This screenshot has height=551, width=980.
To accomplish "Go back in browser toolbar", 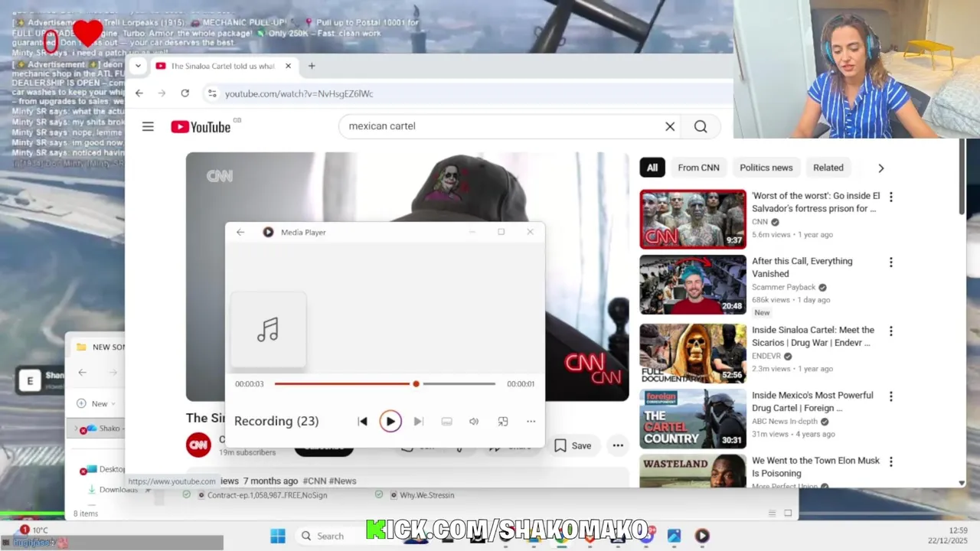I will (x=139, y=93).
